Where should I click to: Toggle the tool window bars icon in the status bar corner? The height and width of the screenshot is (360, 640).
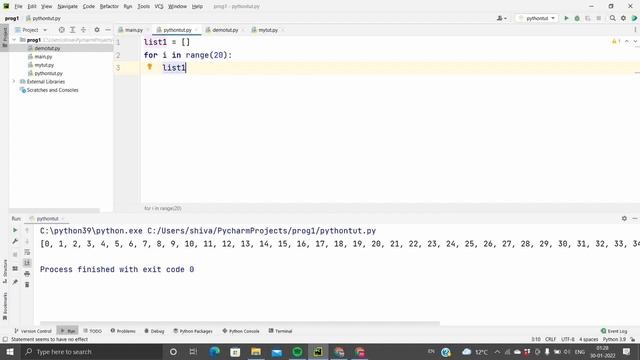pyautogui.click(x=5, y=339)
